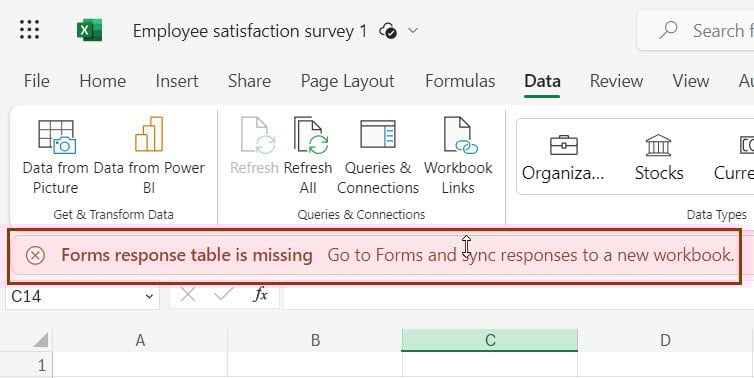This screenshot has width=754, height=378.
Task: Open the Insert tab
Action: point(177,81)
